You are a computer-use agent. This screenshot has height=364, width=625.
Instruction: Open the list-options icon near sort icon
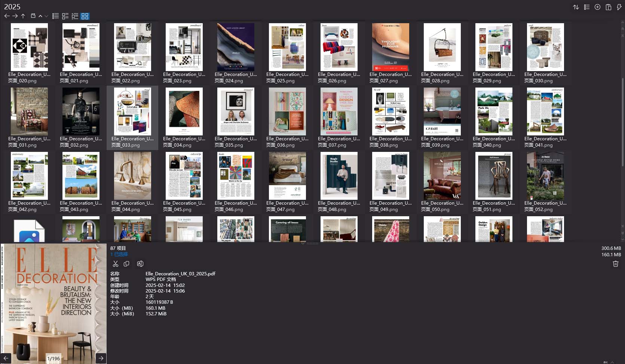pyautogui.click(x=586, y=7)
